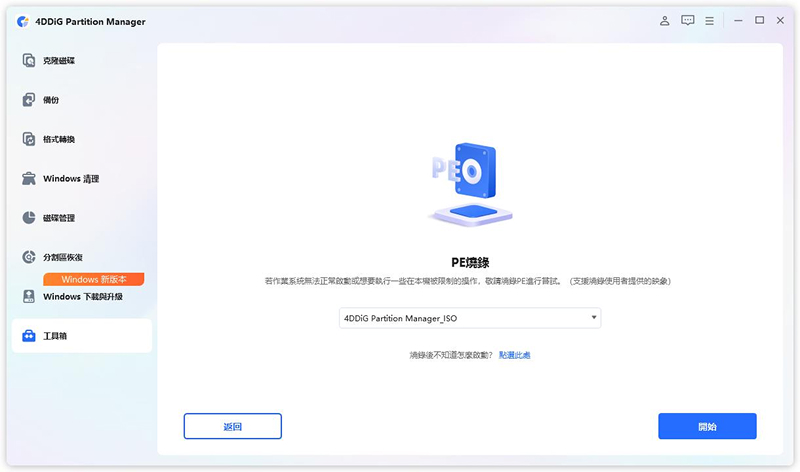Click the blue 開始 start button
This screenshot has height=472, width=800.
[707, 426]
